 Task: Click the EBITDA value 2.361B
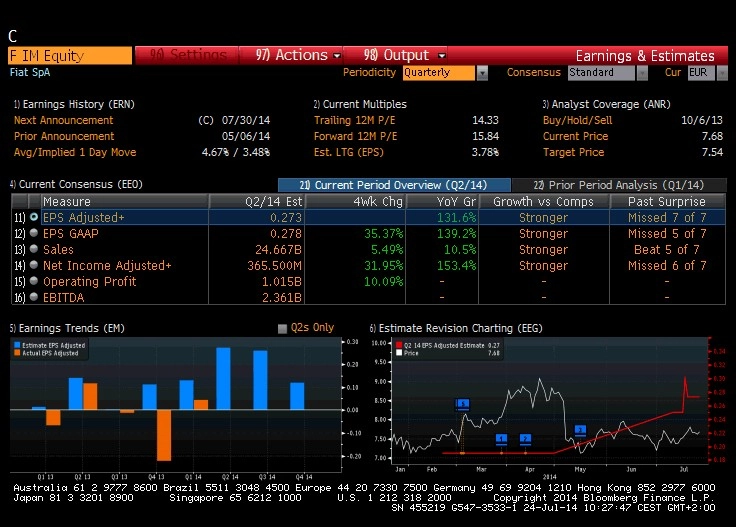[x=282, y=298]
